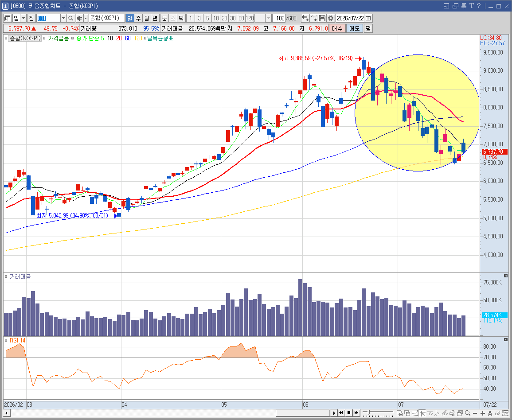Click the zoom slider handle at bottom

(369, 413)
